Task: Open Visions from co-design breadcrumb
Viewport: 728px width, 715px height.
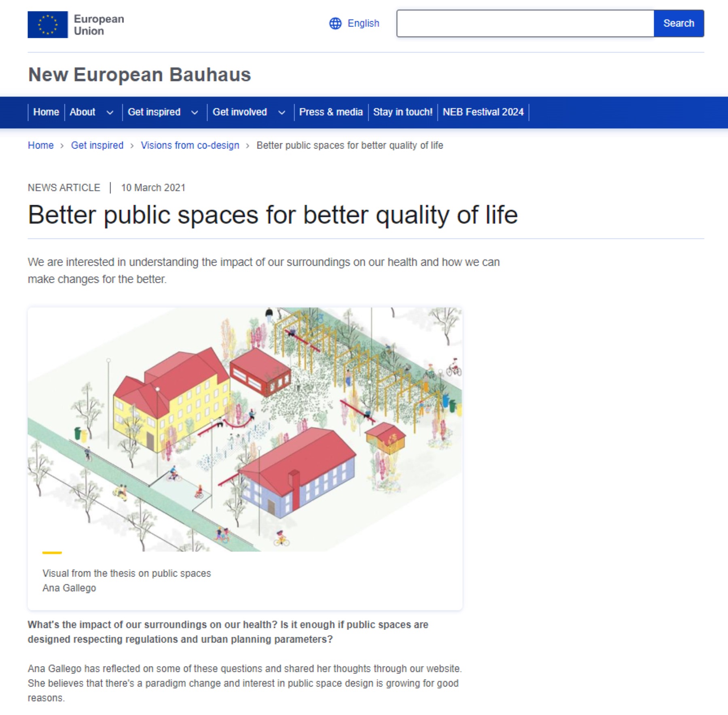Action: [x=190, y=146]
